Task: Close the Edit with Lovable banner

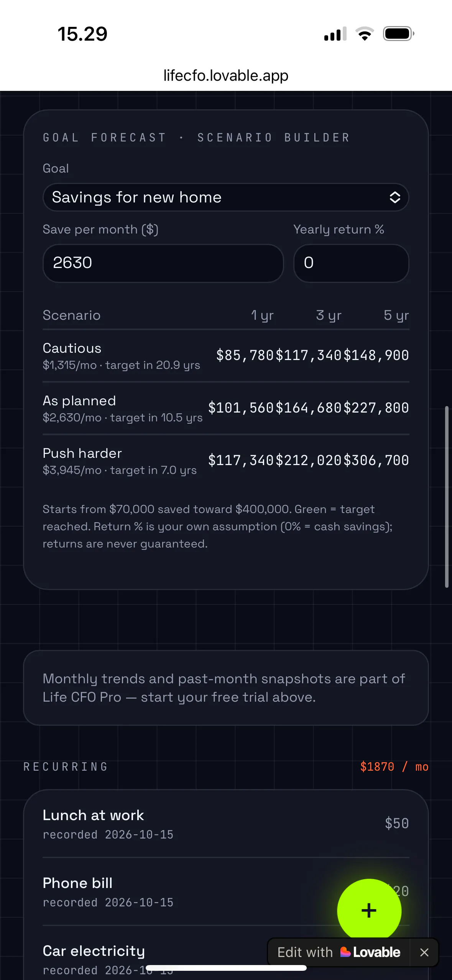Action: pos(424,952)
